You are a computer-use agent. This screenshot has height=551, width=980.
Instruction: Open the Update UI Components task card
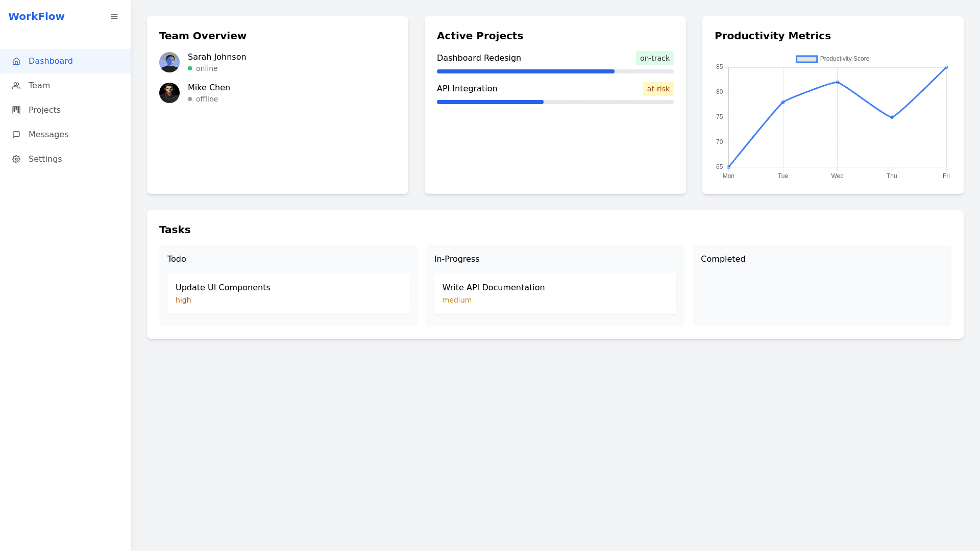[x=288, y=293]
